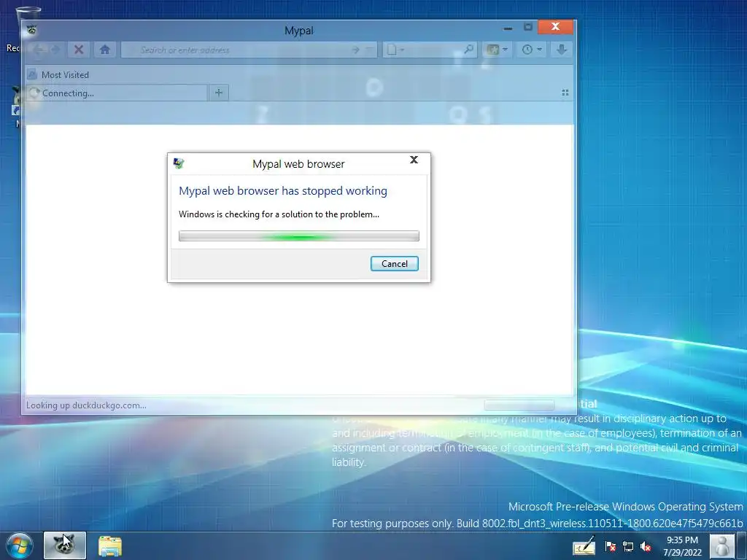Open a new tab with plus button
Screen dimensions: 747x560
pos(219,93)
